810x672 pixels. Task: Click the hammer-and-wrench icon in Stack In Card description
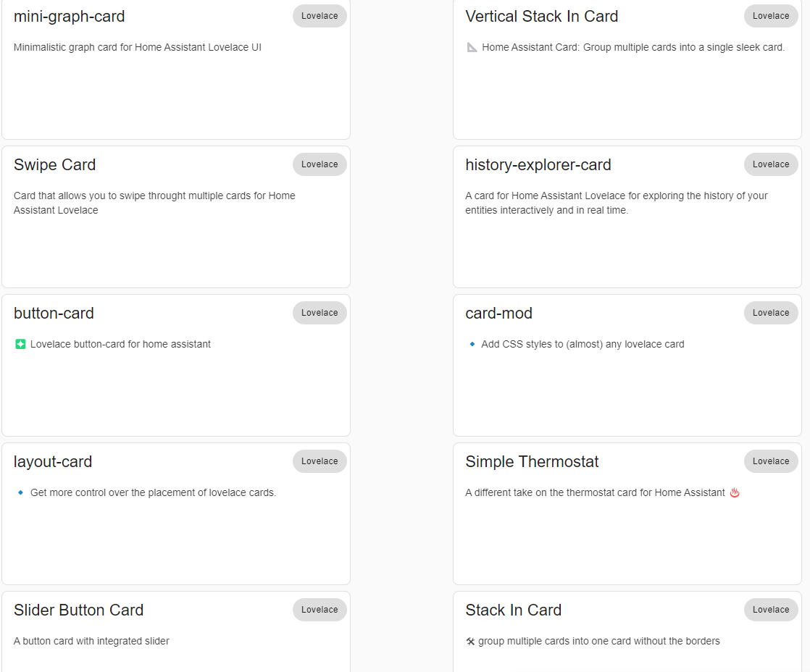tap(472, 641)
